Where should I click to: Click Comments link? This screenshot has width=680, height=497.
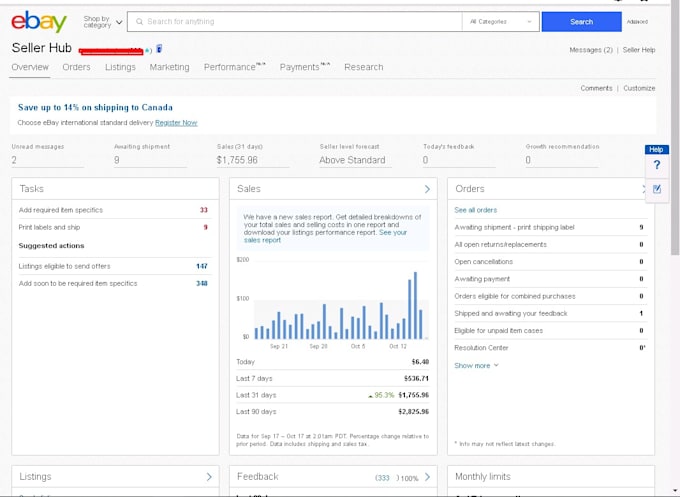pyautogui.click(x=596, y=88)
